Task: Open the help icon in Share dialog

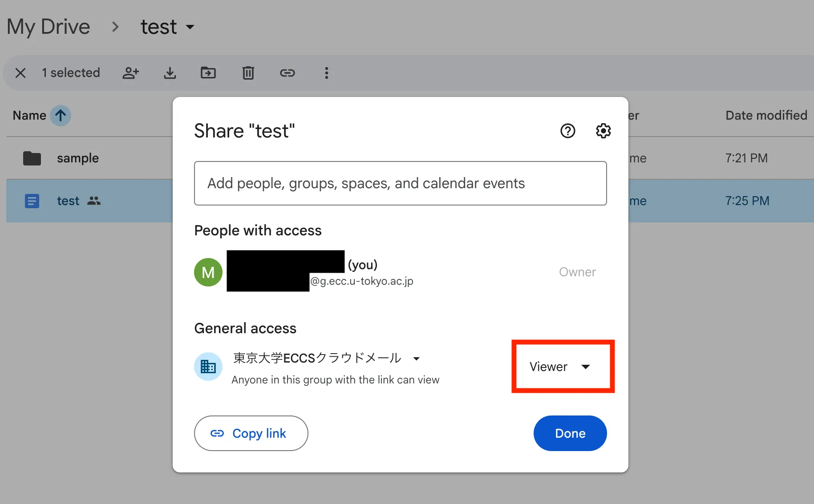Action: point(568,131)
